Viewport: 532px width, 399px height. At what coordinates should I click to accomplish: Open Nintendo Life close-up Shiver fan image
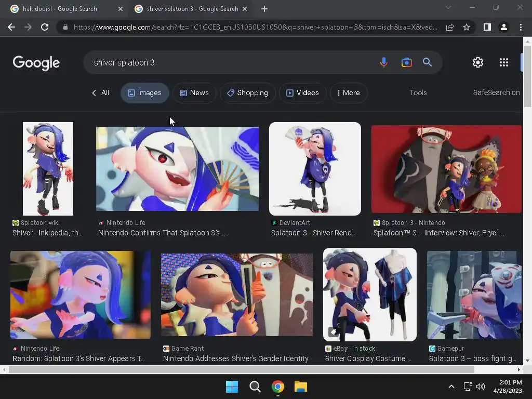pyautogui.click(x=177, y=169)
